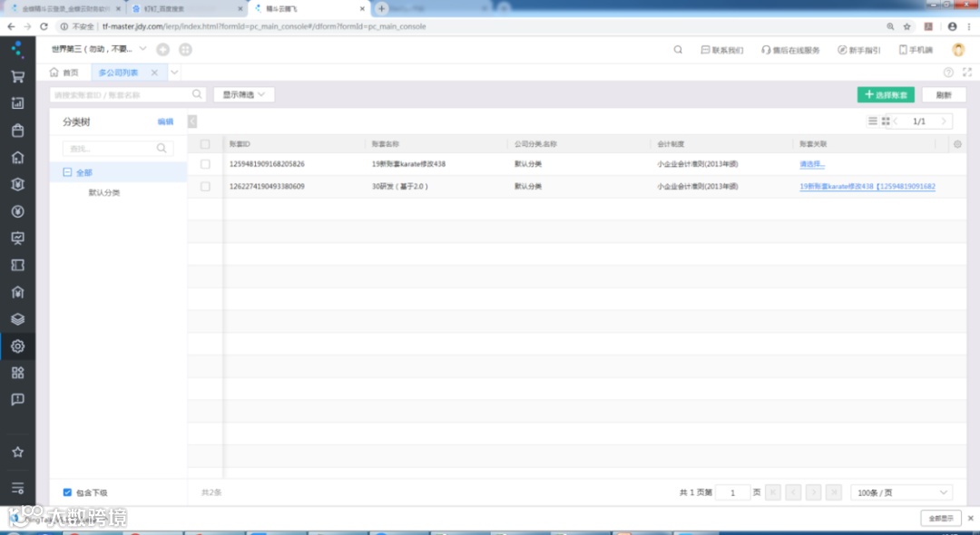Click the 请选择... link in first row
980x535 pixels.
(x=812, y=164)
